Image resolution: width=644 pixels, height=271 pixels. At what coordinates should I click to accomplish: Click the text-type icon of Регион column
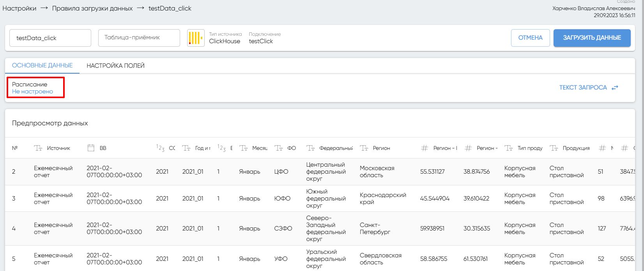coord(364,148)
